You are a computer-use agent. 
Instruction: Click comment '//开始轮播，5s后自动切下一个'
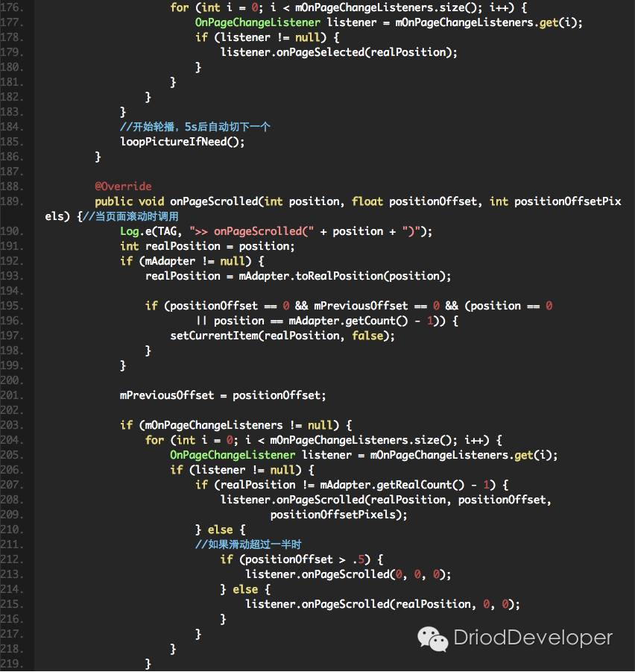[x=195, y=127]
